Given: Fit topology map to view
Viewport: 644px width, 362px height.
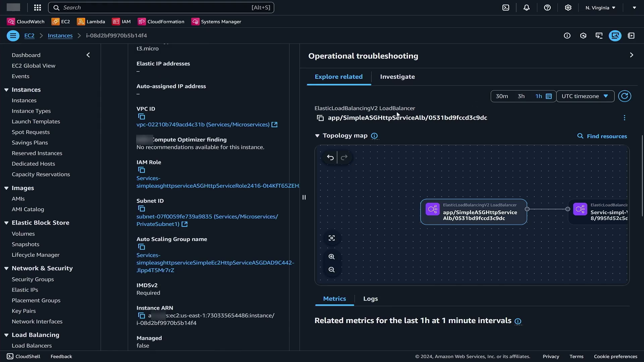Looking at the screenshot, I should [x=332, y=238].
